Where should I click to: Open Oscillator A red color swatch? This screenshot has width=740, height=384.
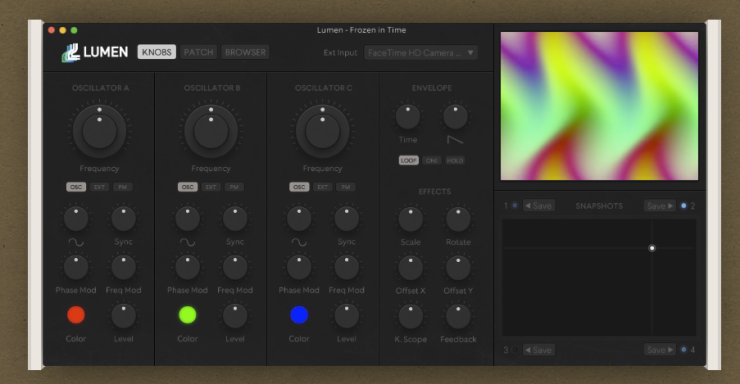(x=76, y=315)
